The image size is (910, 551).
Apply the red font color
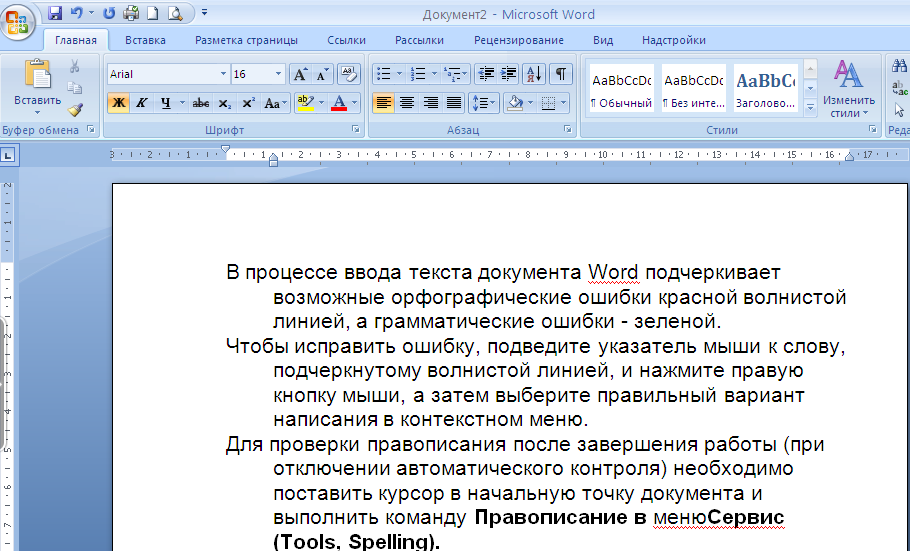pos(339,103)
